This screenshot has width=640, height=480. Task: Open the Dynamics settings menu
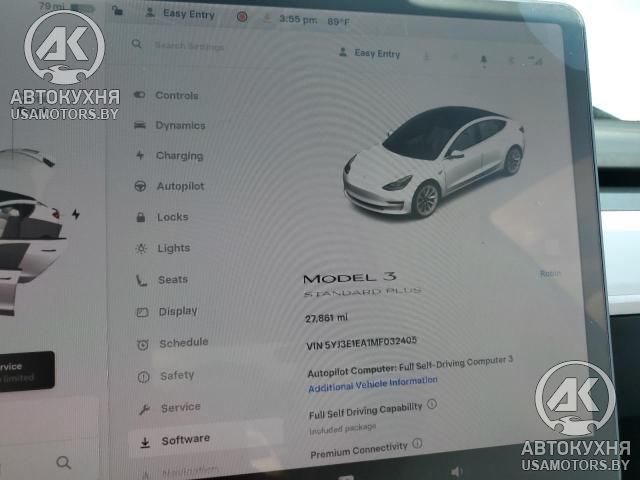click(x=170, y=125)
